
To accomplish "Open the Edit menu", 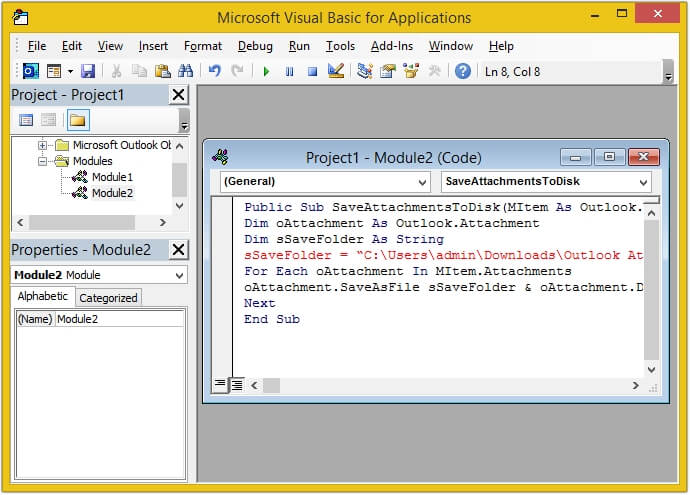I will tap(72, 46).
